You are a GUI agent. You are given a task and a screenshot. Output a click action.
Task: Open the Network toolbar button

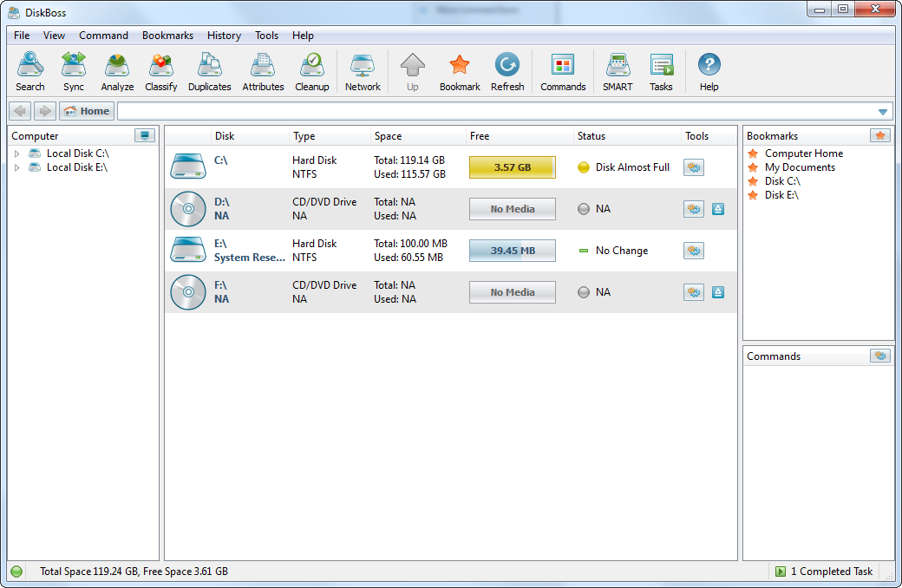(363, 71)
